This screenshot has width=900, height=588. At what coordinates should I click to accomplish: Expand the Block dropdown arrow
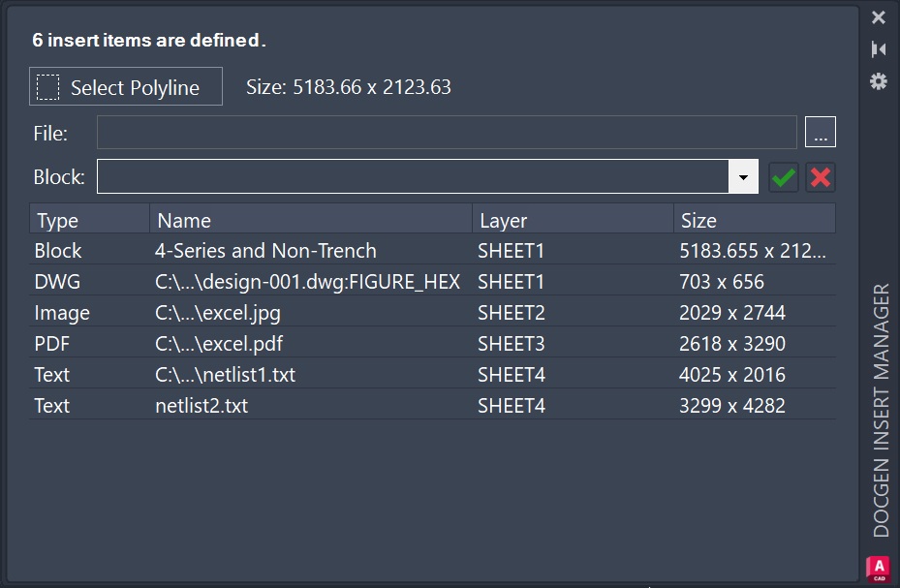coord(743,176)
